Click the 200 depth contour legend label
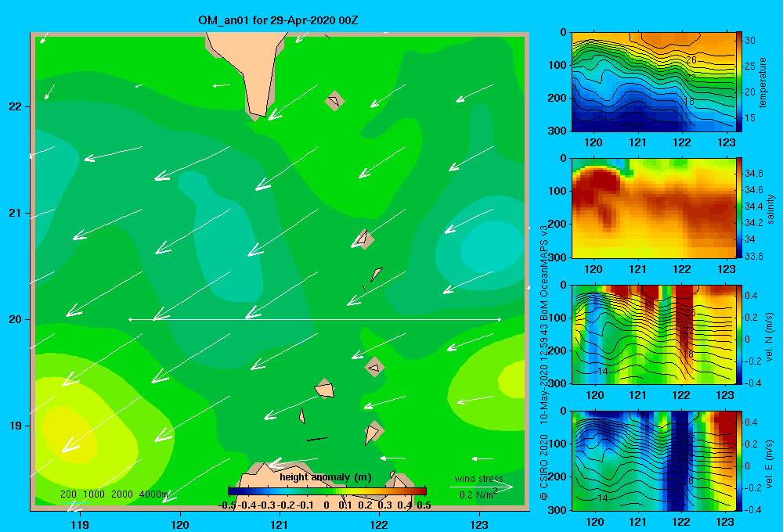The width and height of the screenshot is (783, 532). coord(68,494)
